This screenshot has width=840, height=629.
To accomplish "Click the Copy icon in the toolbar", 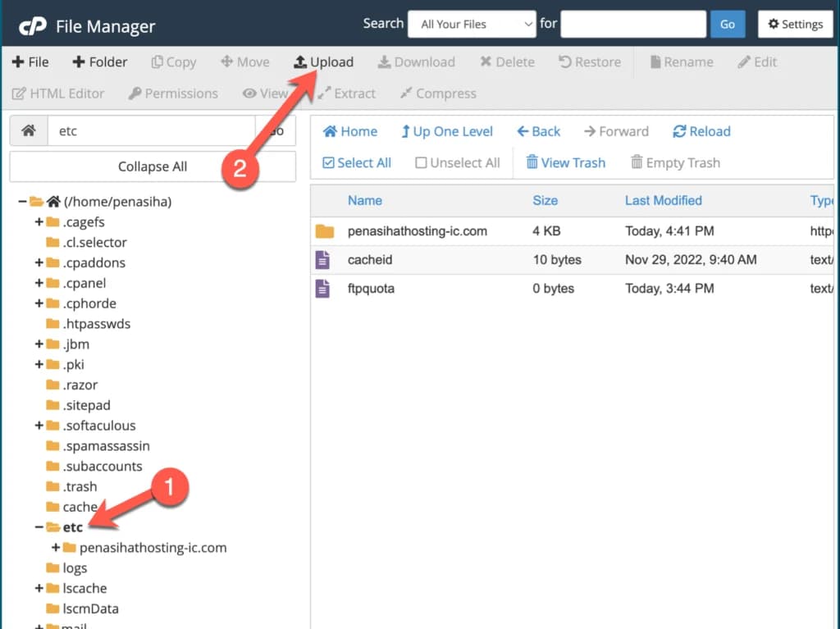I will (173, 62).
